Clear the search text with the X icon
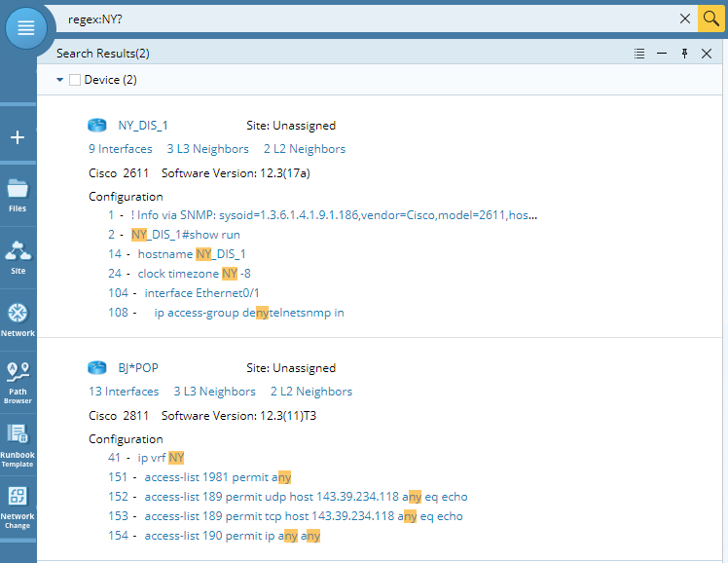The image size is (728, 563). click(685, 19)
